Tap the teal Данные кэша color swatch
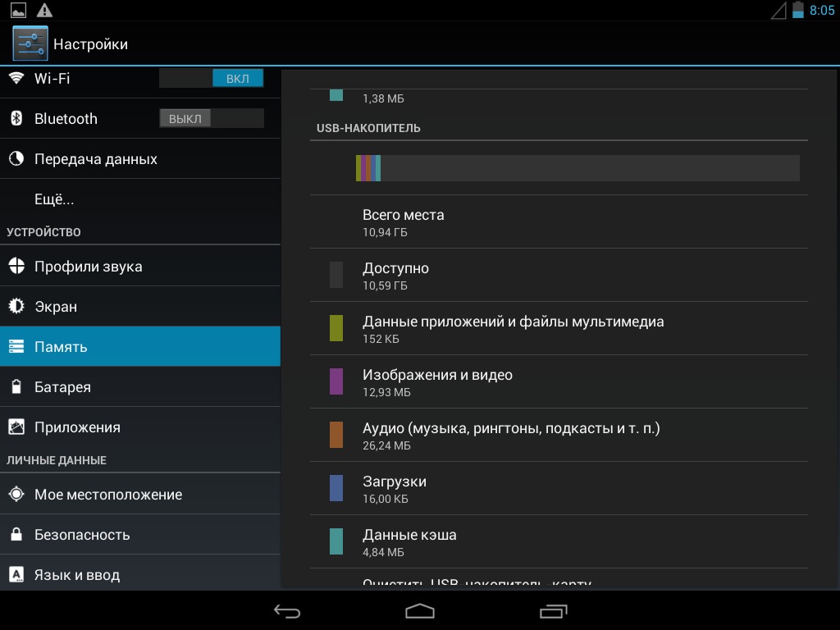 (336, 541)
